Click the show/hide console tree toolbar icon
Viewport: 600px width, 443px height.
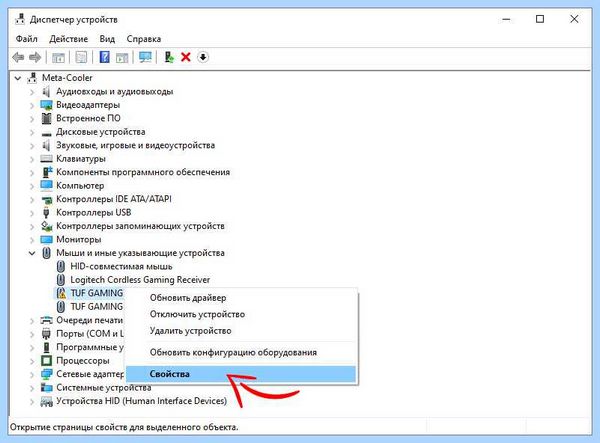pyautogui.click(x=58, y=58)
